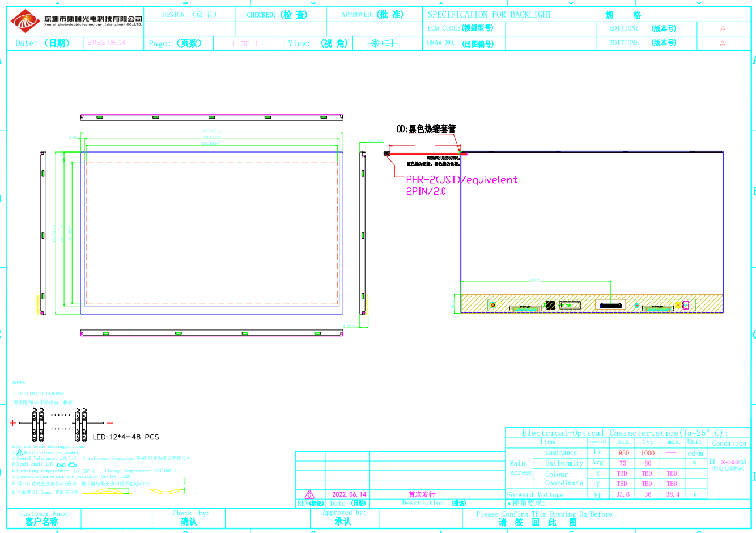Click the revision triangle symbol beside REV
Image resolution: width=756 pixels, height=533 pixels.
click(x=309, y=494)
